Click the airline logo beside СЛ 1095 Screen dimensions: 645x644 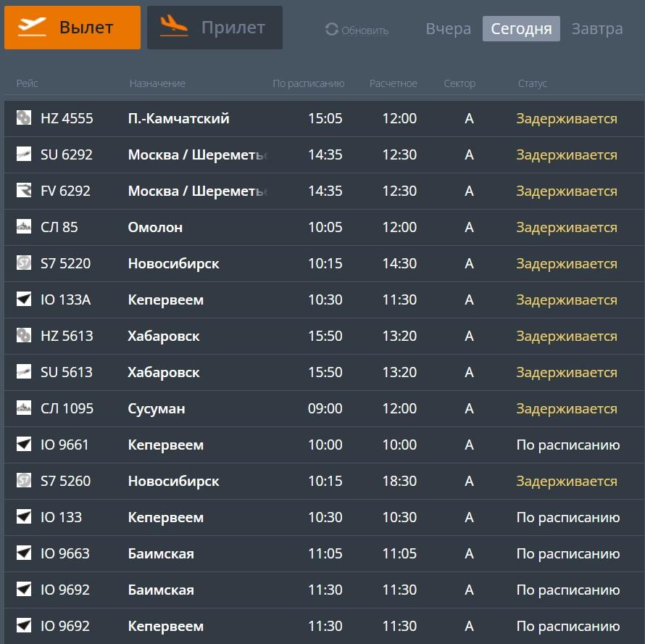(24, 408)
